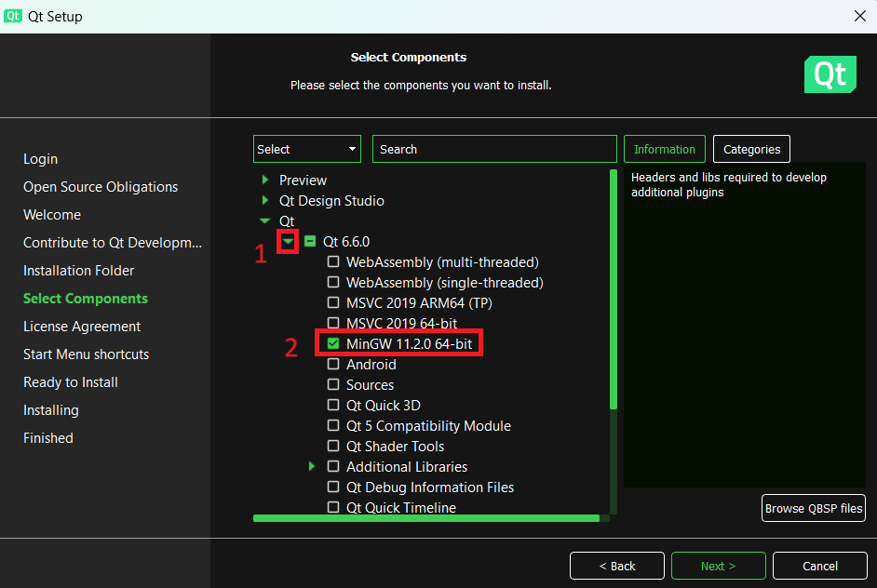Viewport: 877px width, 588px height.
Task: Select the Qt Quick Timeline label
Action: [401, 507]
